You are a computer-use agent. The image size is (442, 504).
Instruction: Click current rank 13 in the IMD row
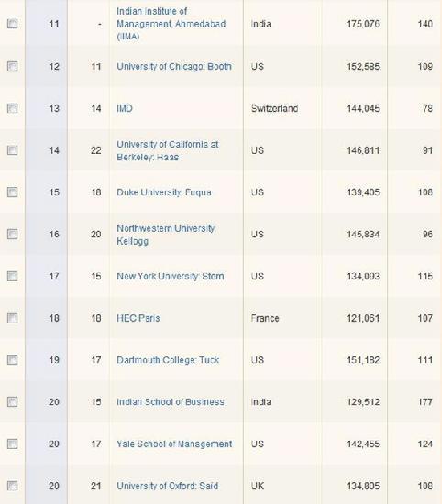(54, 108)
